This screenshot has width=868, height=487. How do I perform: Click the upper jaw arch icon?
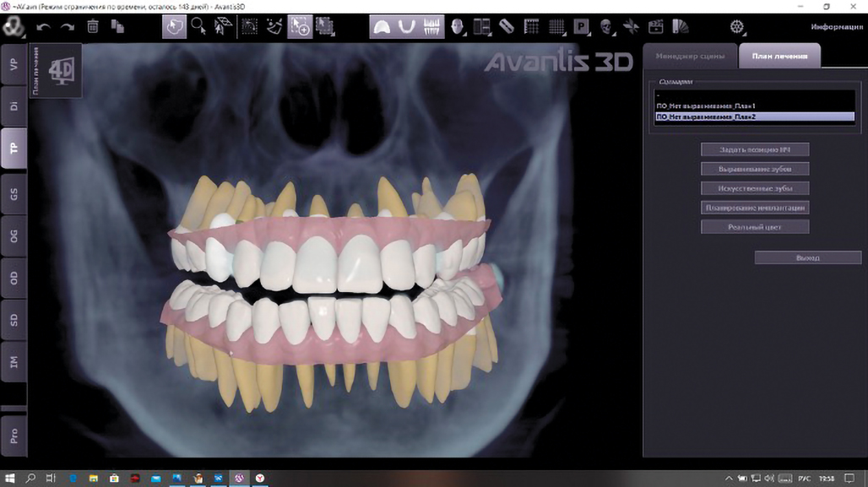[x=382, y=27]
